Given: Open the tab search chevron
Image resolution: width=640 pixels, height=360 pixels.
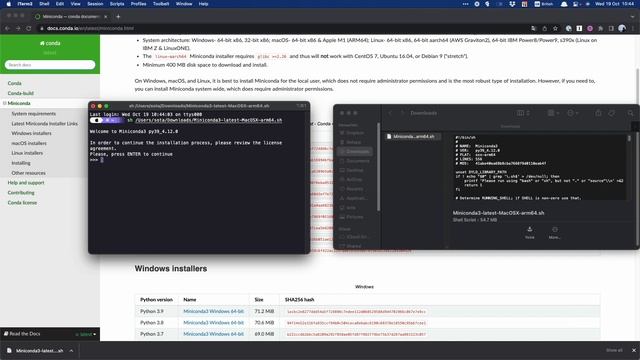Looking at the screenshot, I should 633,17.
